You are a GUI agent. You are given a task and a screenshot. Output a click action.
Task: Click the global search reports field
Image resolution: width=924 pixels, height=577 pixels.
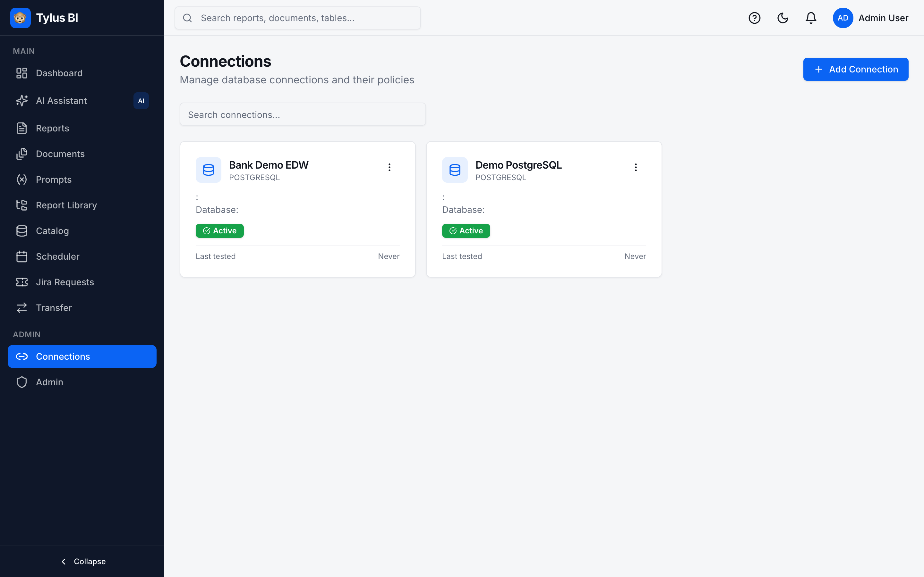tap(298, 18)
